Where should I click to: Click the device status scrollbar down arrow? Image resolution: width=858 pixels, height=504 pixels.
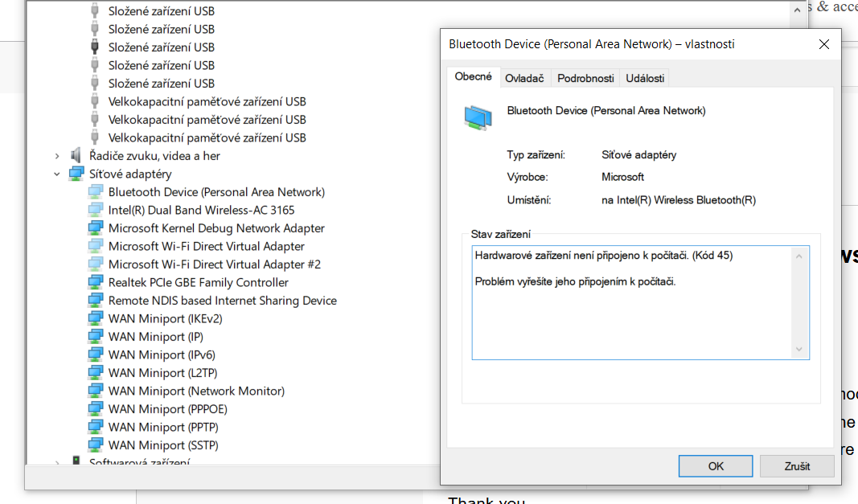[x=799, y=349]
